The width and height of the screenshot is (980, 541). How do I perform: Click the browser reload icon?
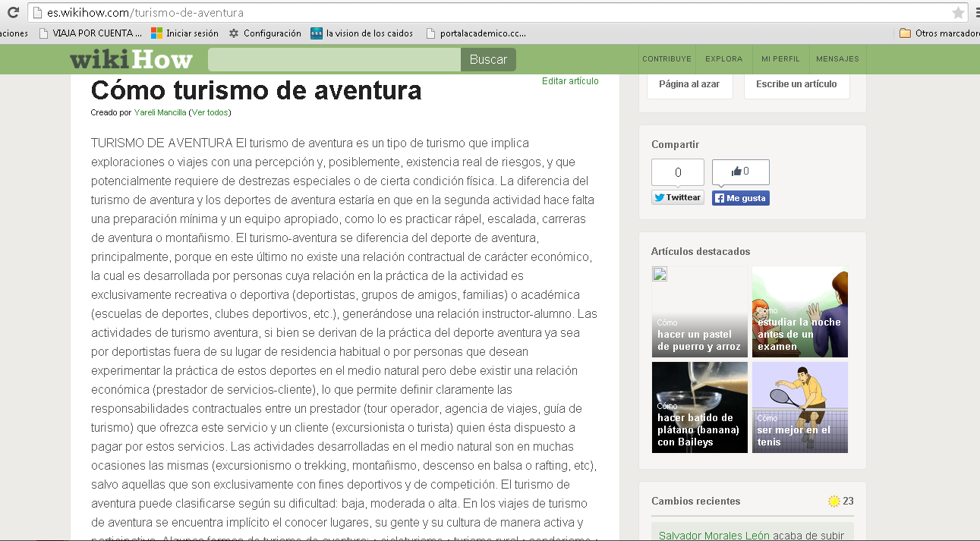[12, 13]
